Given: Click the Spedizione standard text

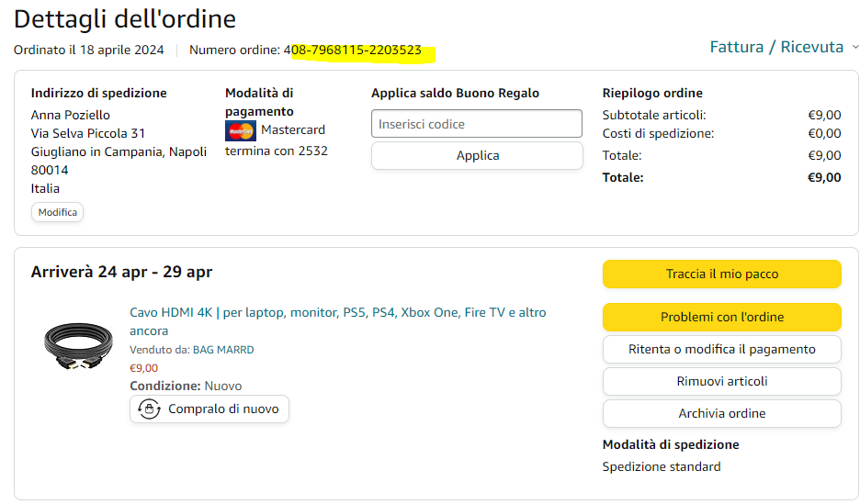Looking at the screenshot, I should [x=661, y=466].
